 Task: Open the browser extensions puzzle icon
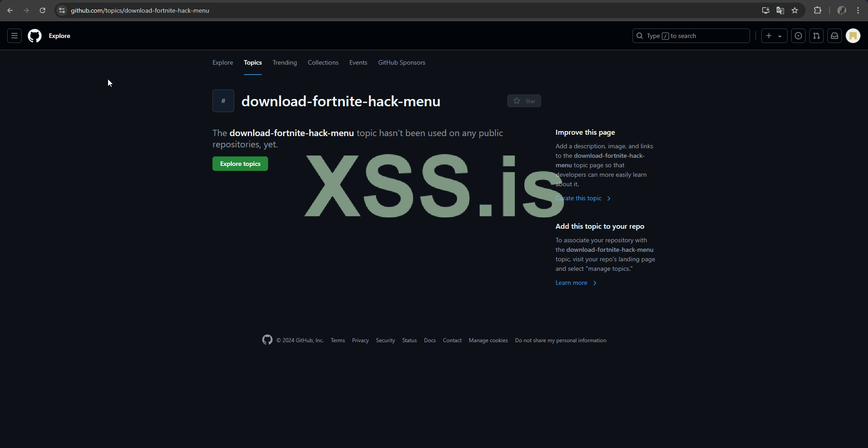point(817,10)
